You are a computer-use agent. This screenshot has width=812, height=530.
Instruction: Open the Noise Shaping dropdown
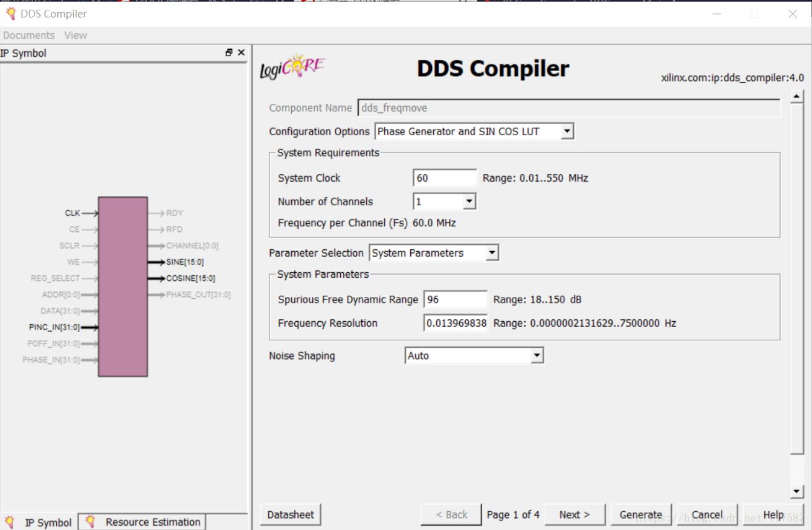pyautogui.click(x=537, y=356)
